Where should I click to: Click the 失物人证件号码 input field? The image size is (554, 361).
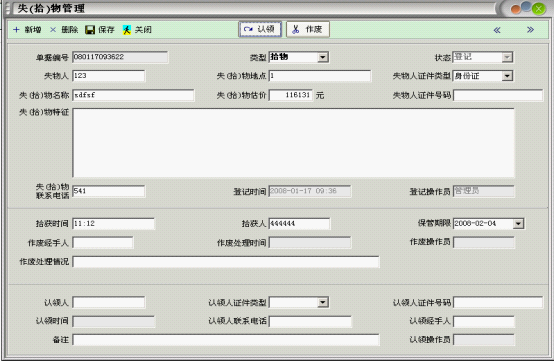(498, 95)
